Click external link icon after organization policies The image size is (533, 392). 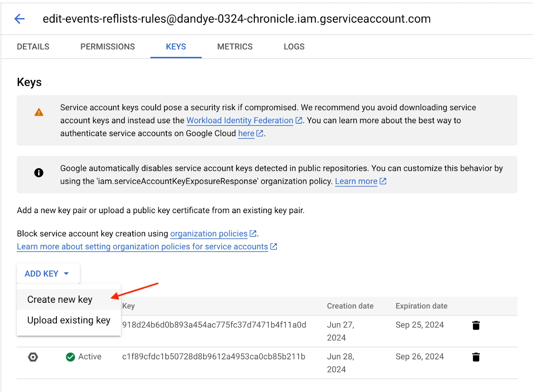253,233
